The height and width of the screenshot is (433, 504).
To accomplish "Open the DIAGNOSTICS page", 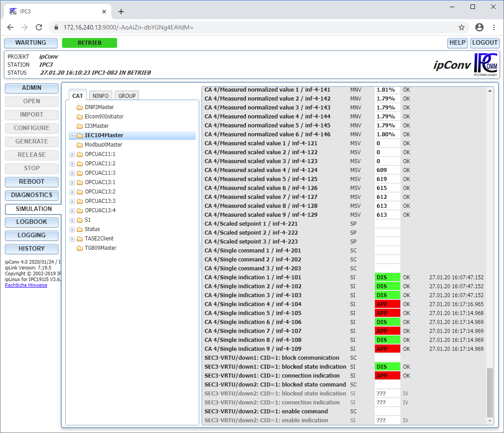I will tap(32, 195).
